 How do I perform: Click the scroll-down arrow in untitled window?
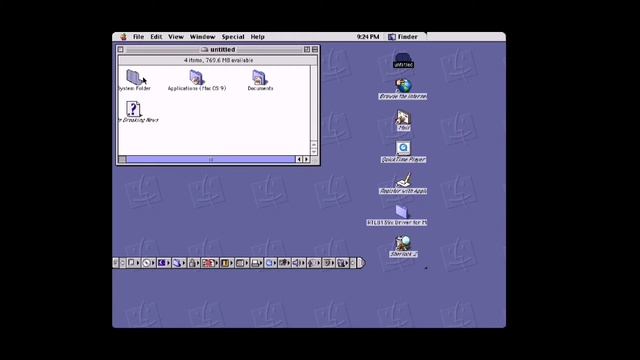pos(314,152)
